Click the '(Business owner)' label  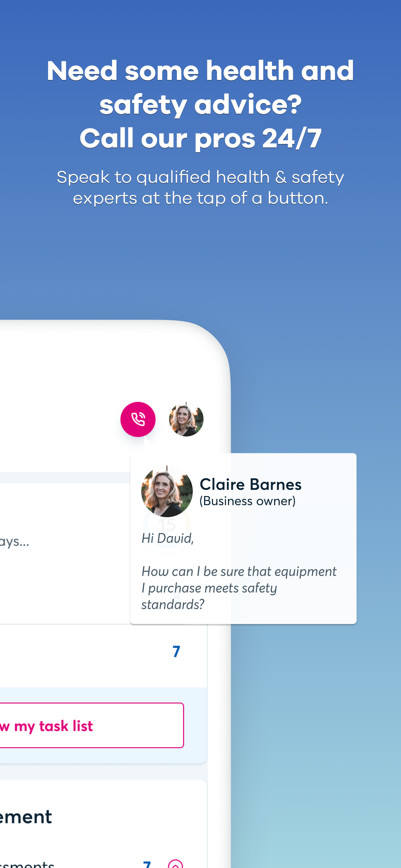tap(247, 501)
